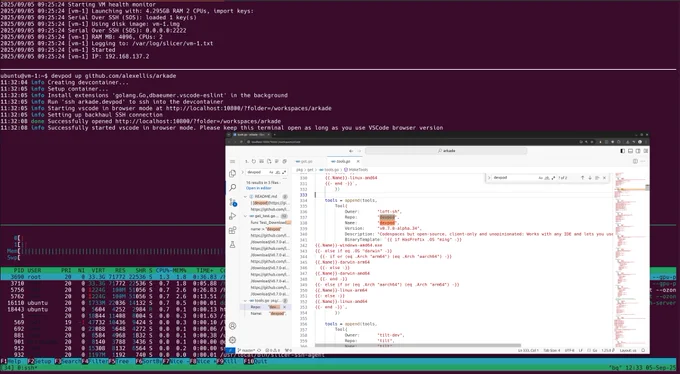Screen dimensions: 680x374
Task: Collapse get_test.go search results group
Action: click(x=245, y=216)
